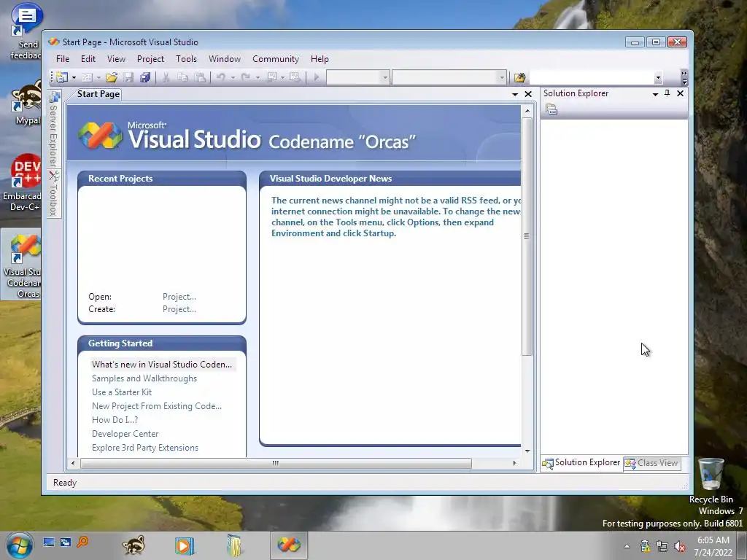
Task: Open the Windows Start orb
Action: 20,545
